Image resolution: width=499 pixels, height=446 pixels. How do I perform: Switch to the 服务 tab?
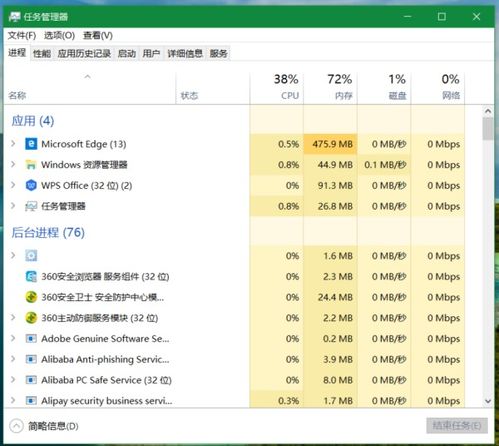click(219, 54)
